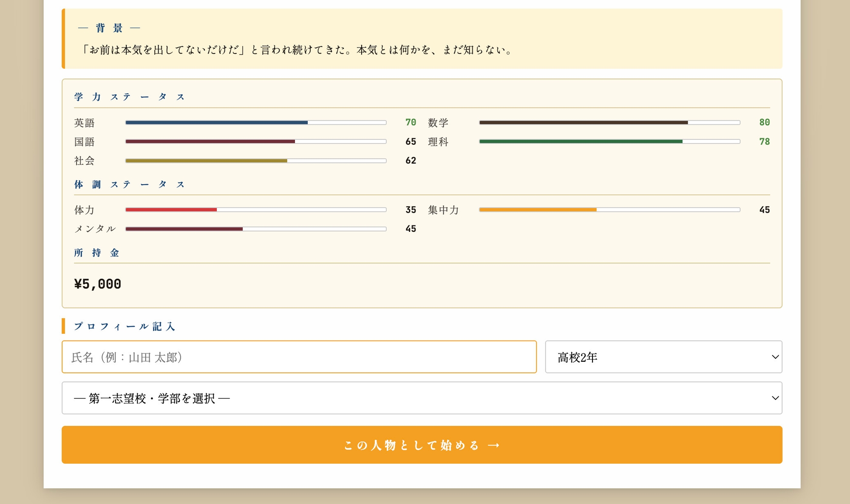Click the chevron on the grade selector

coord(775,358)
